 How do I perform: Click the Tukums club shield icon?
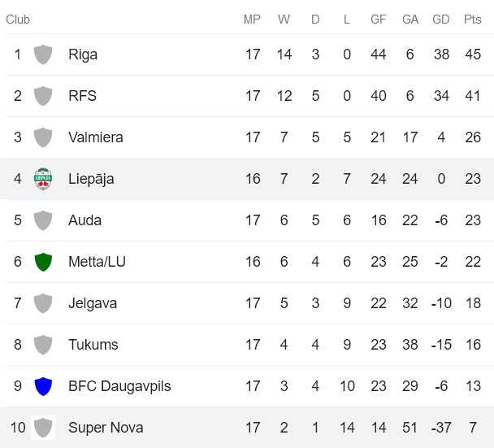pyautogui.click(x=43, y=345)
